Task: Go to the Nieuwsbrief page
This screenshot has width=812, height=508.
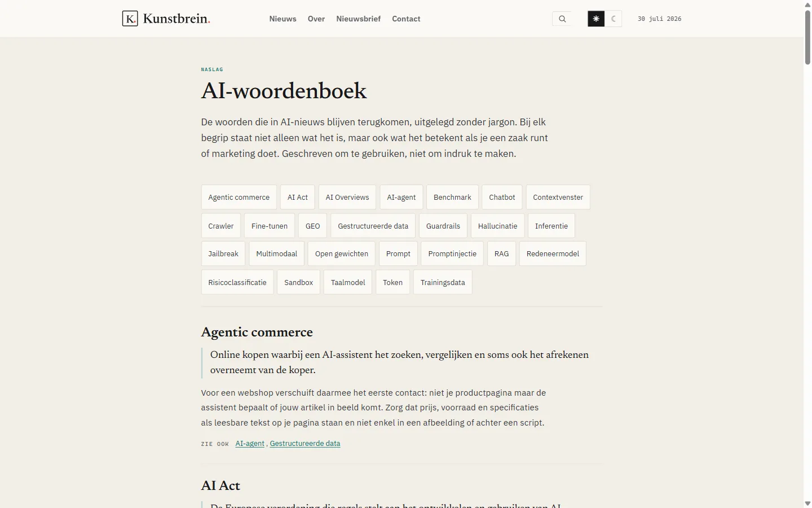Action: click(x=359, y=19)
